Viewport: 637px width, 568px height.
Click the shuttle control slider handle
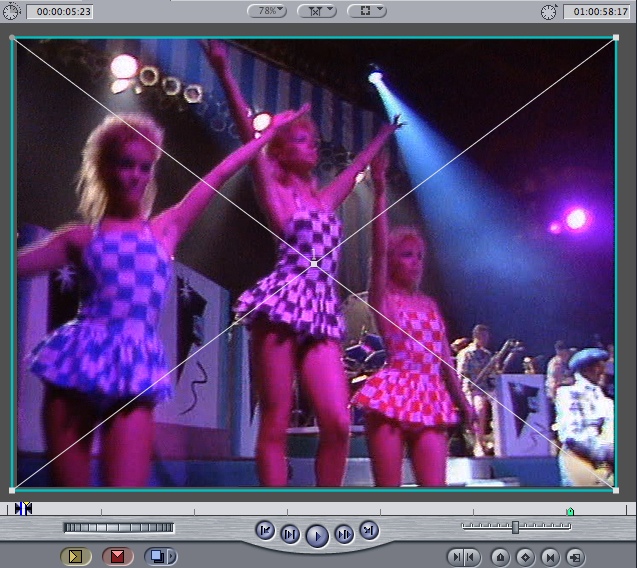[516, 527]
